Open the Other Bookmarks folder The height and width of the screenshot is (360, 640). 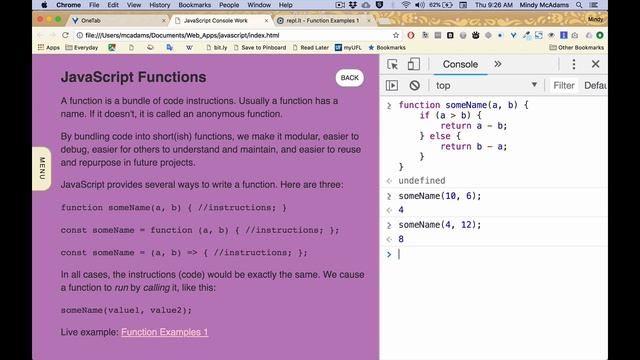coord(577,47)
